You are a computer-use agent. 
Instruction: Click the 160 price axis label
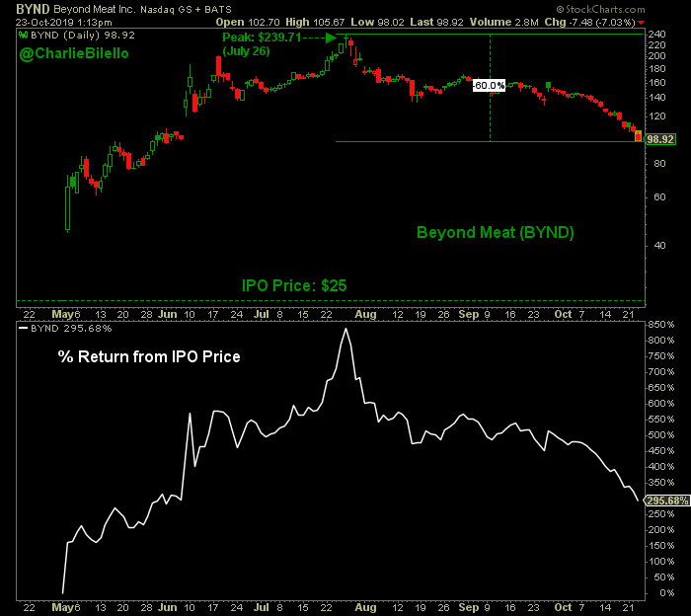click(657, 82)
